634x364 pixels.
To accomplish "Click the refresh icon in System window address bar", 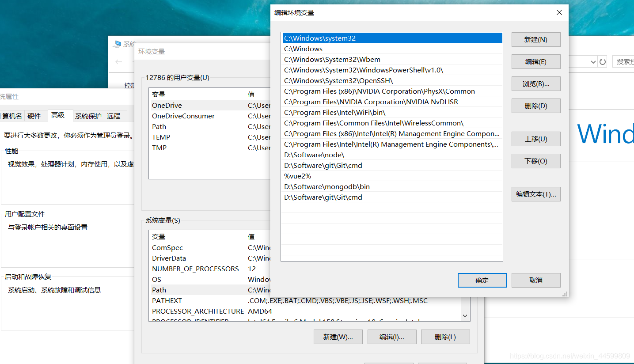I will coord(602,62).
